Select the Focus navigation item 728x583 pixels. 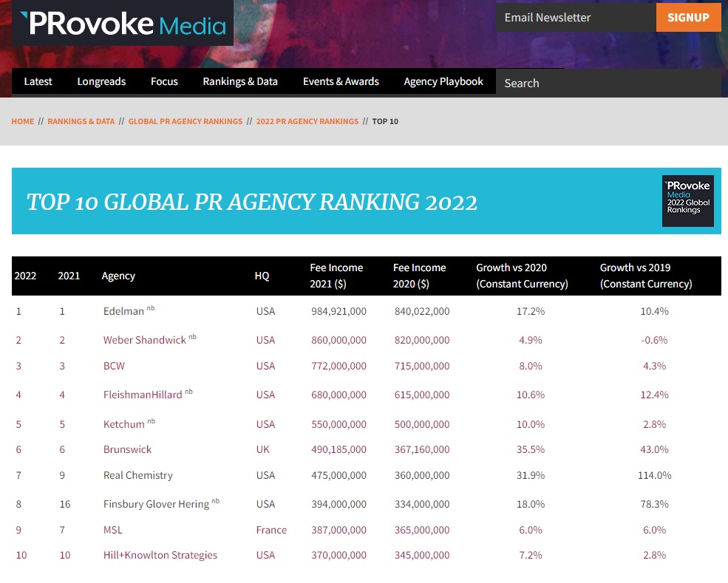tap(164, 81)
